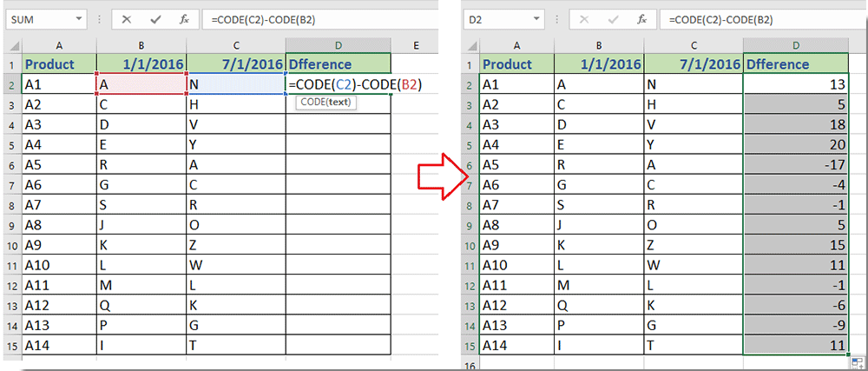Select column D header in right sheet
This screenshot has height=371, width=868.
click(796, 45)
